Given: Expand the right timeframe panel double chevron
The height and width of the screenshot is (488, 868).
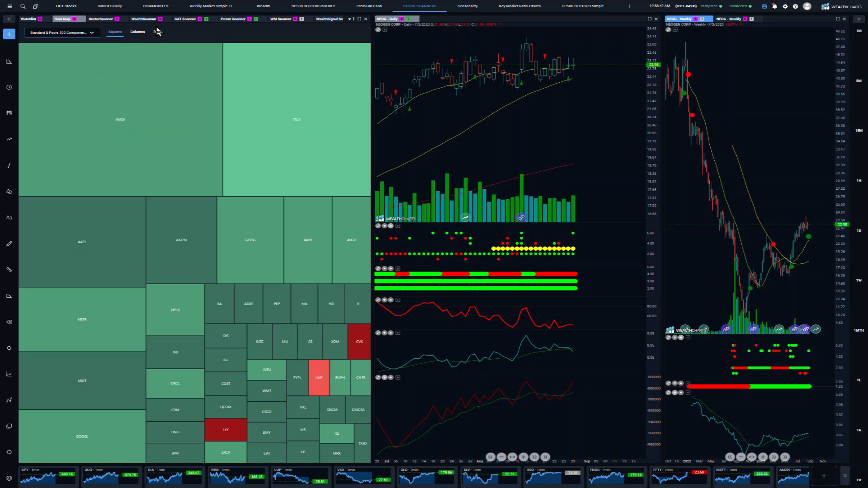Looking at the screenshot, I should click(859, 19).
